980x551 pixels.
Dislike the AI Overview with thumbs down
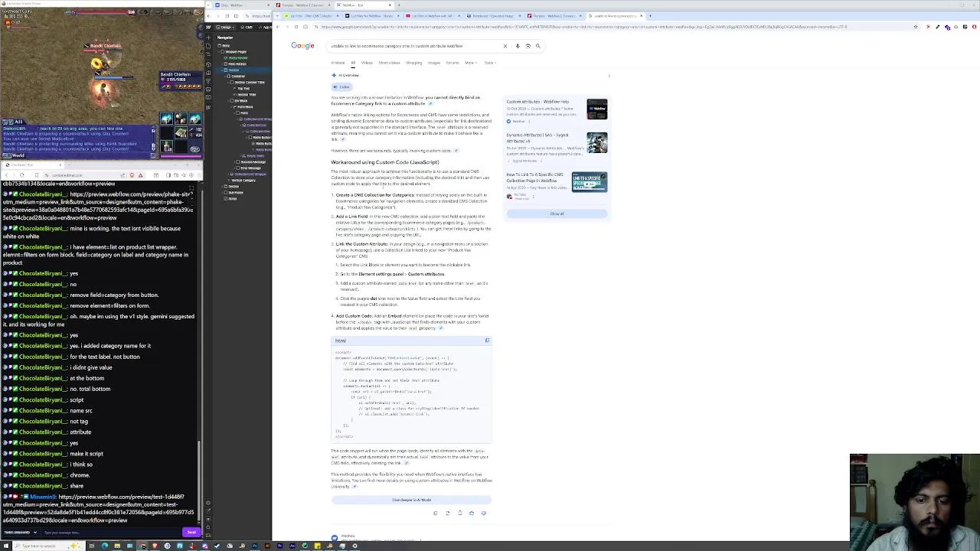click(483, 513)
